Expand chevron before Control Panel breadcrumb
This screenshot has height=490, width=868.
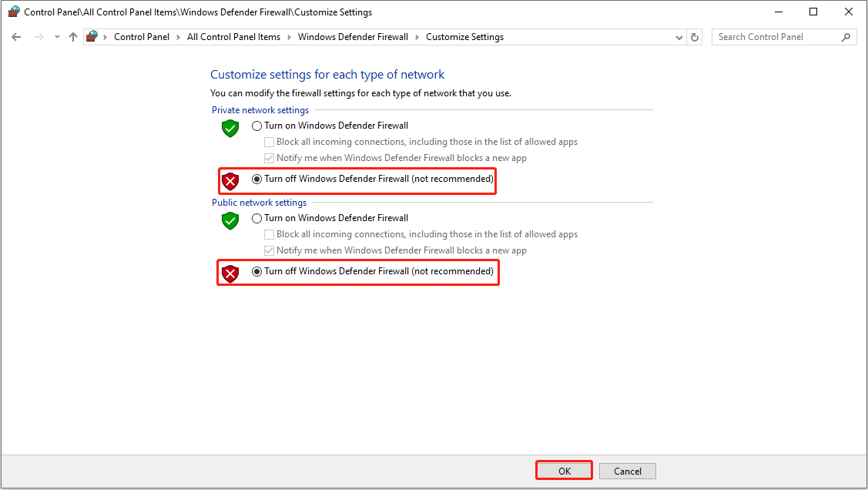point(106,37)
